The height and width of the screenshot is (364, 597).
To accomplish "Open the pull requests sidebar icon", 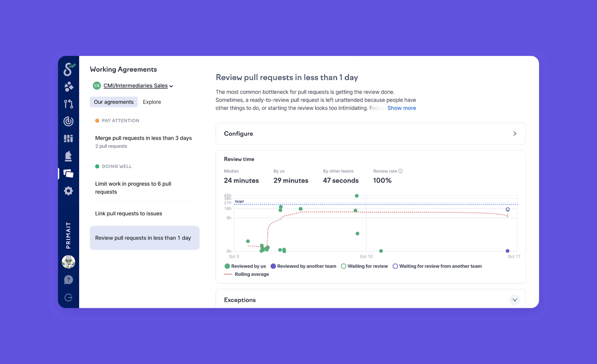I will tap(69, 104).
